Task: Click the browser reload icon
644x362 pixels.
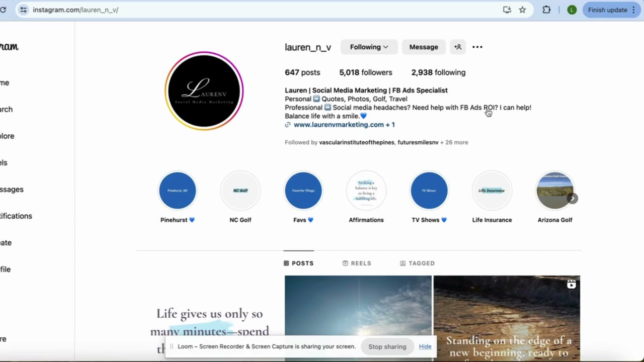Action: pyautogui.click(x=3, y=10)
